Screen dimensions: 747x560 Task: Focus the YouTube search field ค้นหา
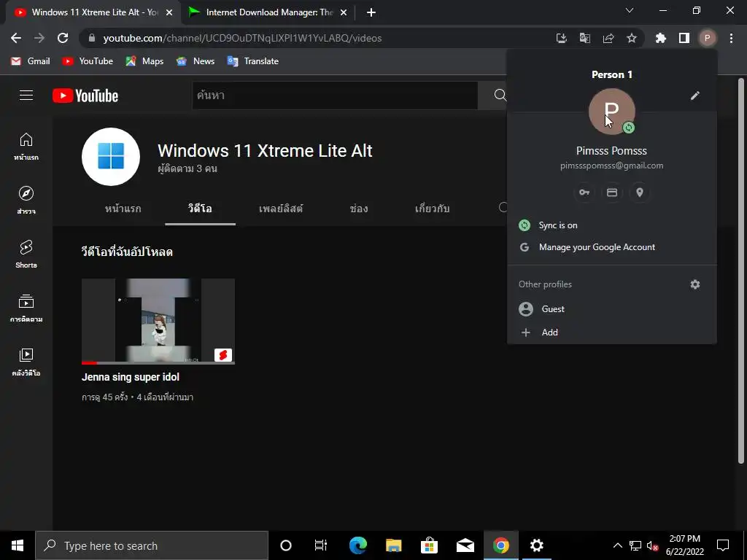335,96
